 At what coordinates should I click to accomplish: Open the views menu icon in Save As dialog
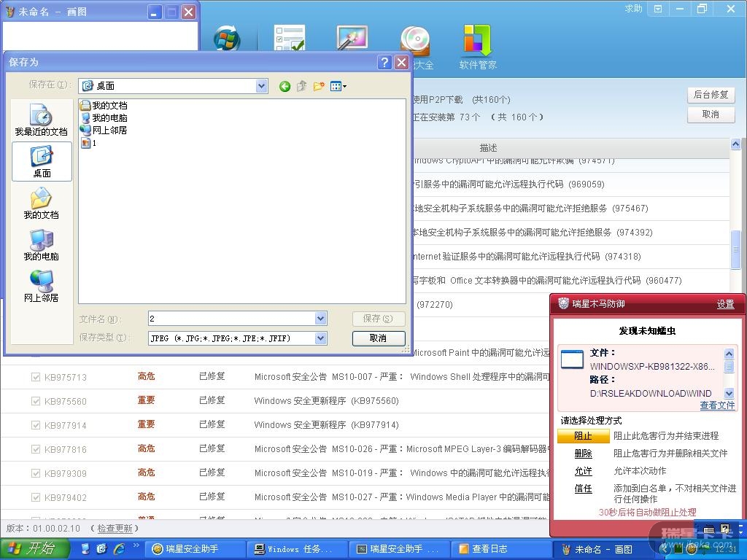point(338,86)
